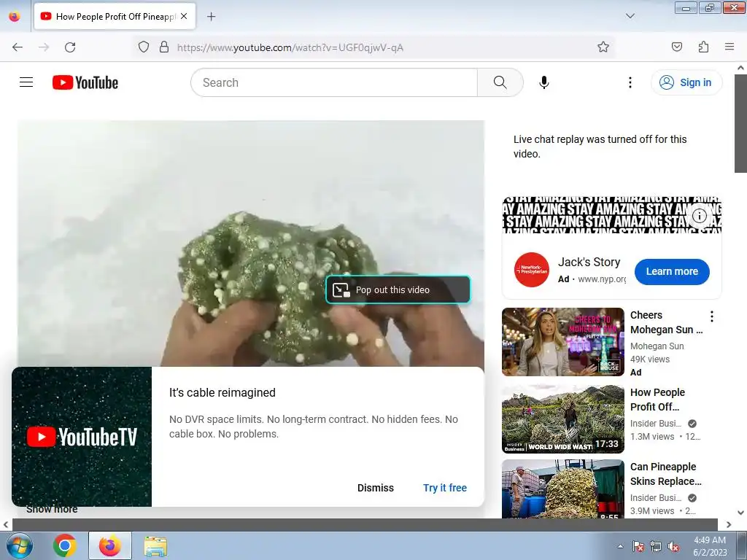Click Learn more on Jack's Story ad
747x560 pixels.
pos(672,271)
